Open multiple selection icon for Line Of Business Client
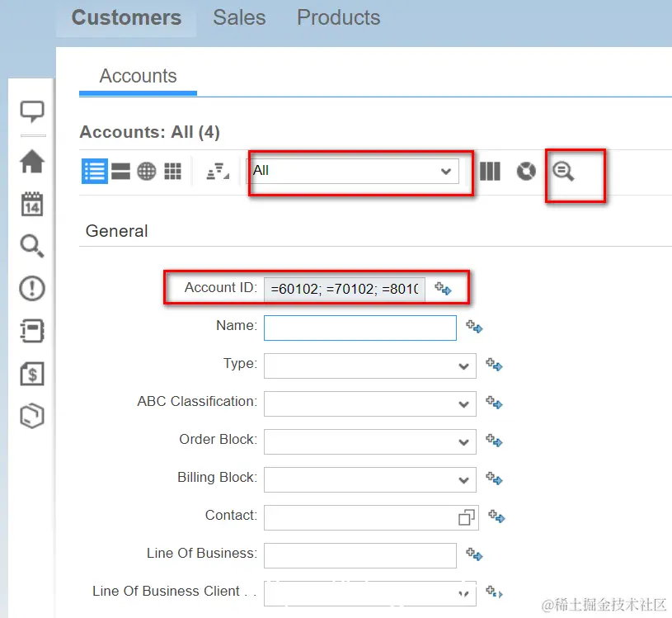This screenshot has height=618, width=672. [494, 592]
